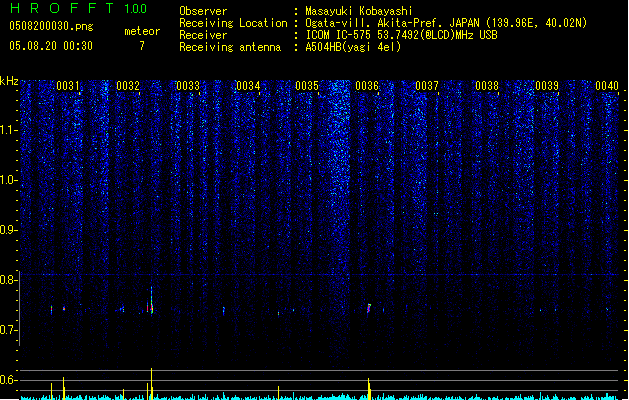629x400 pixels.
Task: Click time marker 0040
Action: point(607,86)
